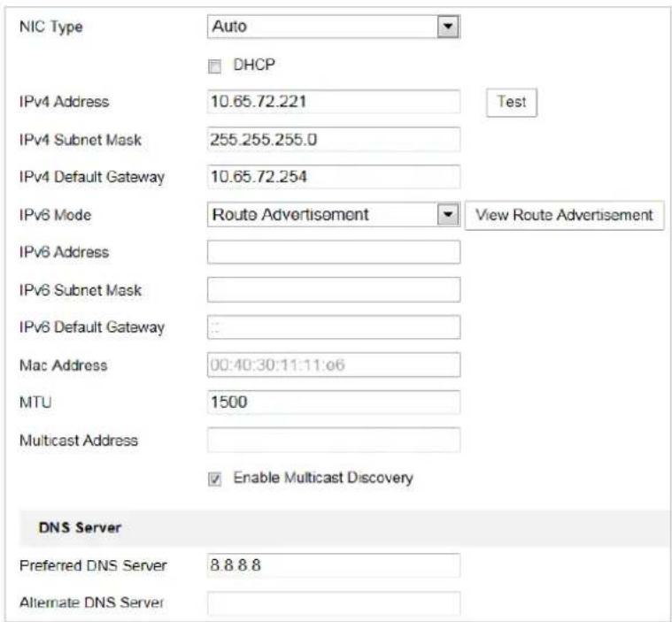
Task: Edit the IPv4 Address field
Action: (x=334, y=102)
